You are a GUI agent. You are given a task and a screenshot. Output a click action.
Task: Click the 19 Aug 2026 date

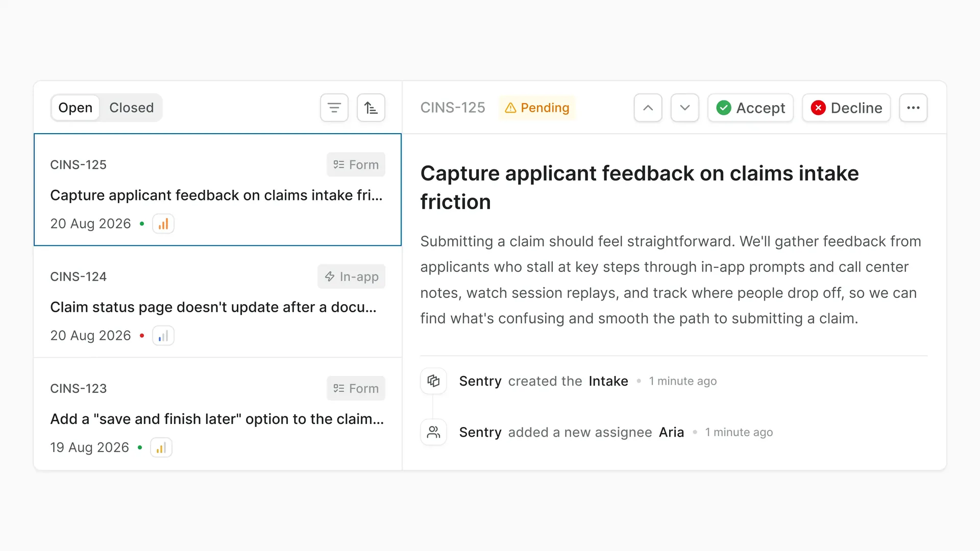pyautogui.click(x=90, y=447)
